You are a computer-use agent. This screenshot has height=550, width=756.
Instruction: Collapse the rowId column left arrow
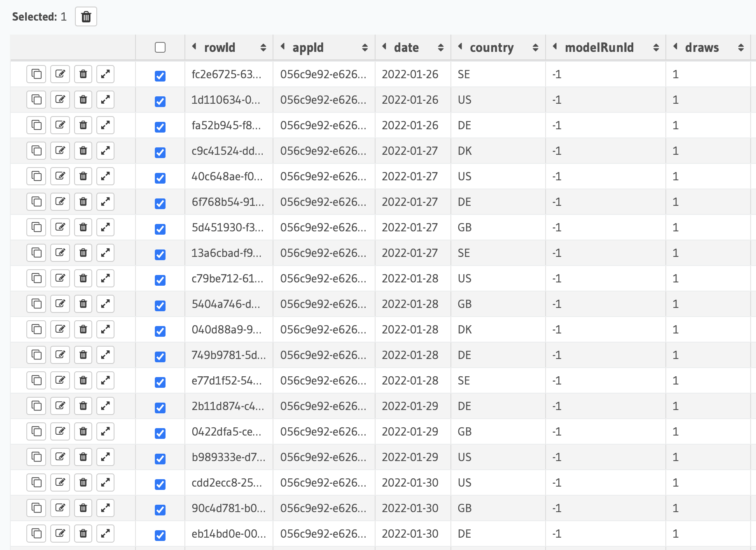click(194, 47)
